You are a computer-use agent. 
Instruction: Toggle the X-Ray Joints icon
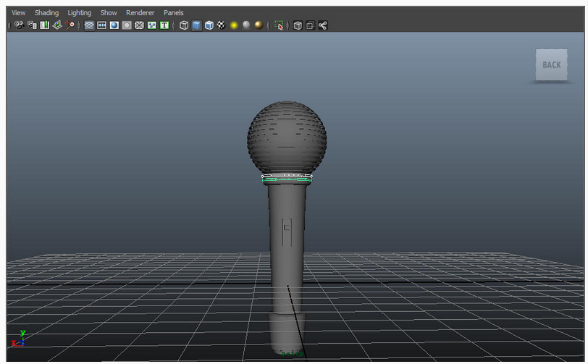[x=323, y=25]
